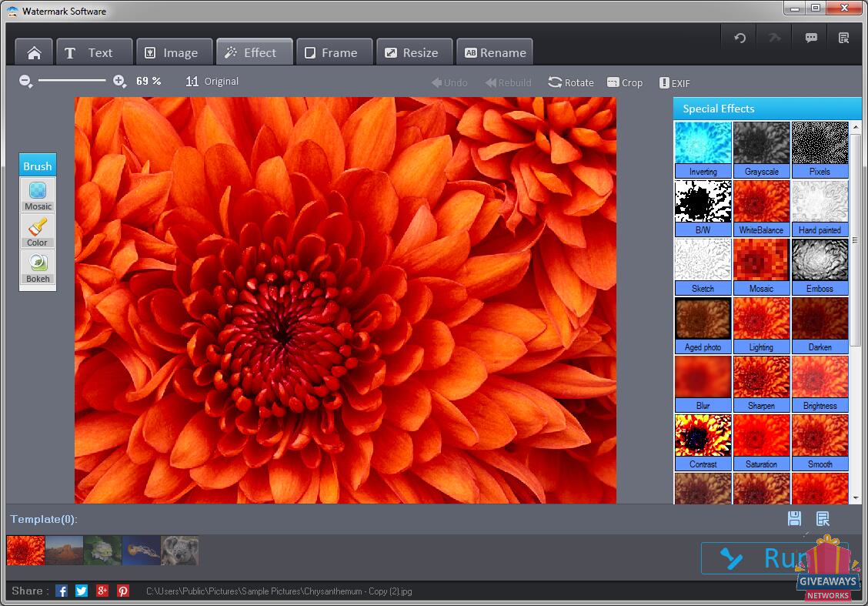Select the desert landscape thumbnail in filmstrip
Viewport: 868px width, 606px height.
click(x=64, y=550)
